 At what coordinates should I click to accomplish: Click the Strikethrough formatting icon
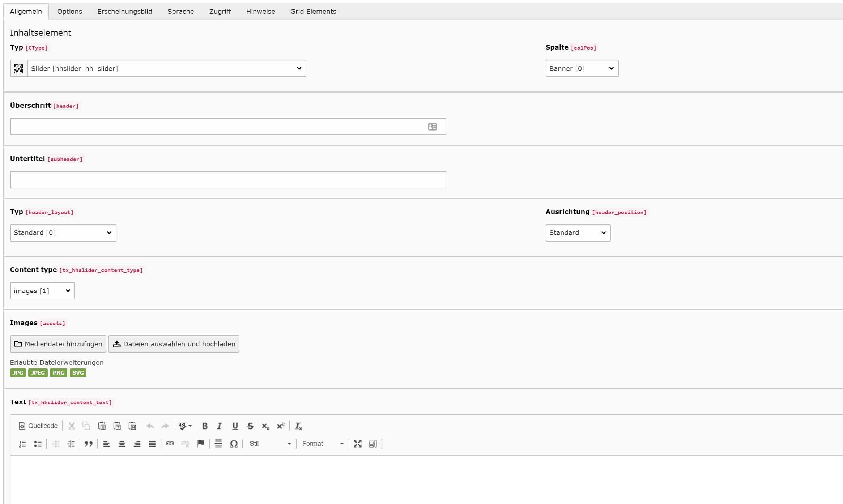[x=250, y=426]
